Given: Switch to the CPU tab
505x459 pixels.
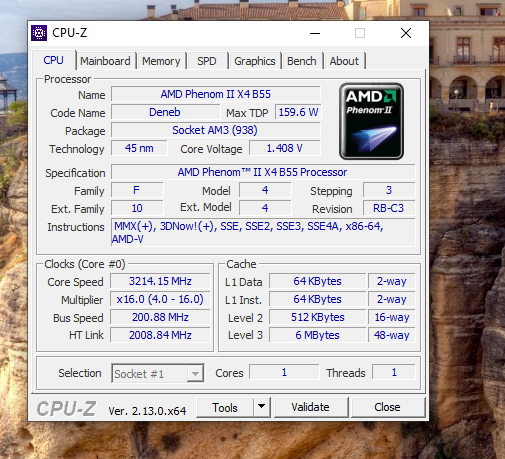Looking at the screenshot, I should 53,60.
